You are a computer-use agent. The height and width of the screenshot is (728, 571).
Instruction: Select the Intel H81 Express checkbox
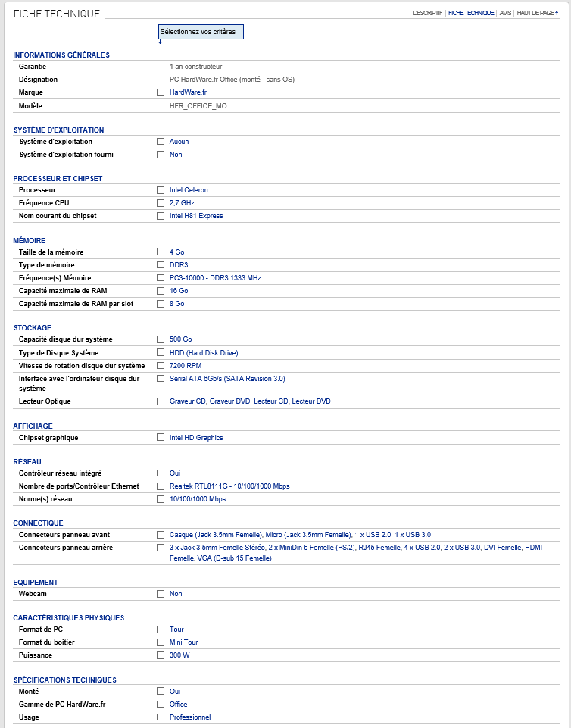point(161,216)
